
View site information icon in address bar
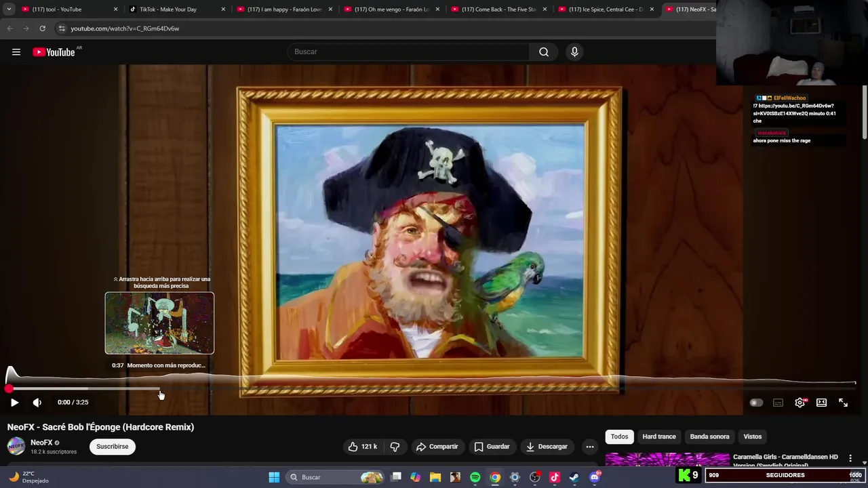point(62,28)
